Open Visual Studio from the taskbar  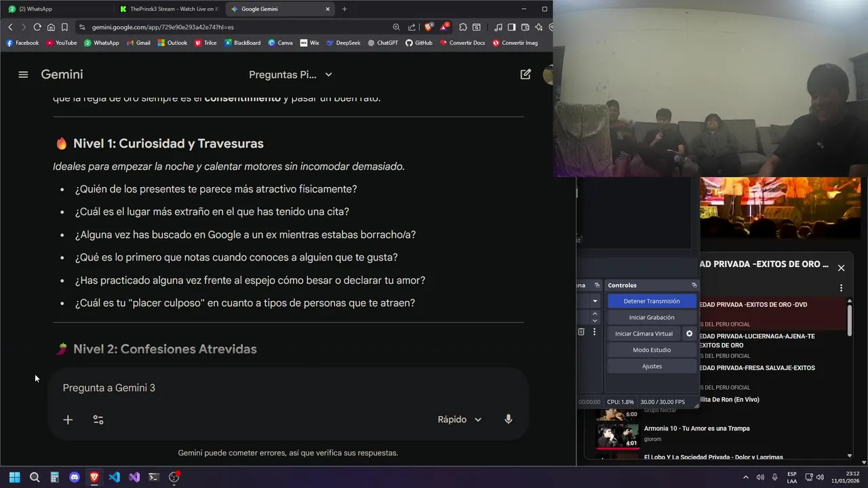(134, 477)
